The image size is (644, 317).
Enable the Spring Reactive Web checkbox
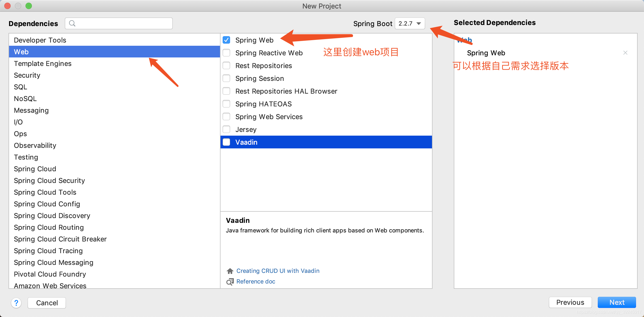tap(226, 53)
